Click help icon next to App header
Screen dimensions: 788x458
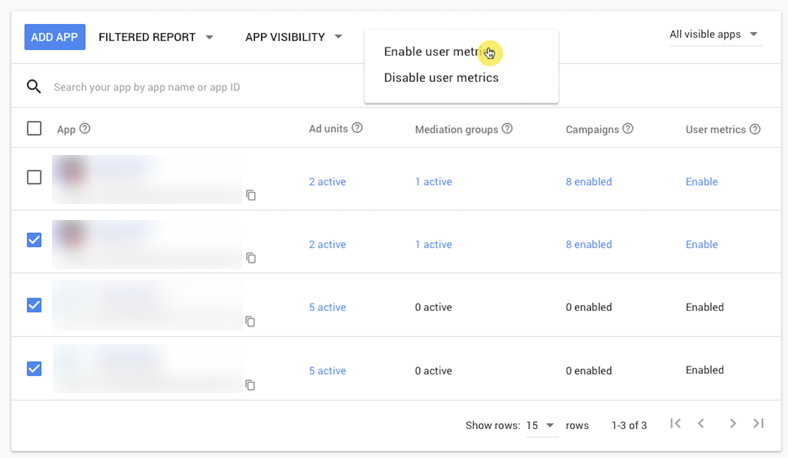point(85,129)
